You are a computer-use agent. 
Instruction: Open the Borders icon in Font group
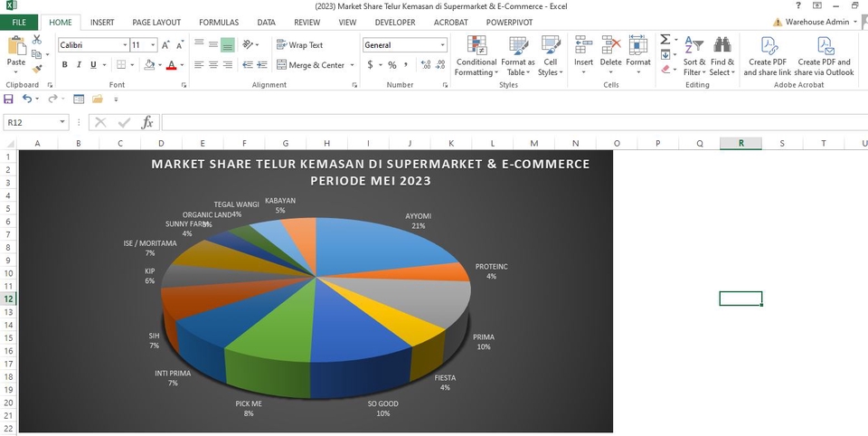click(x=121, y=65)
